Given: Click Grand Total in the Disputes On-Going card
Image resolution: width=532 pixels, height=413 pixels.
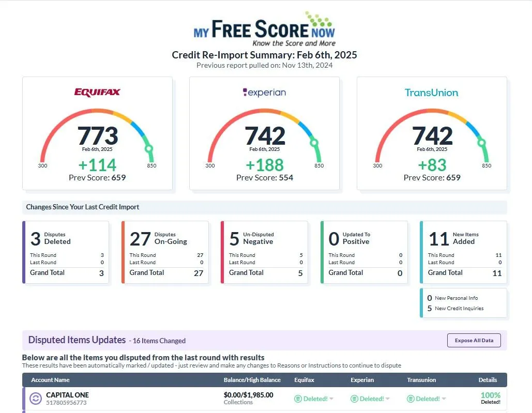Looking at the screenshot, I should (147, 272).
